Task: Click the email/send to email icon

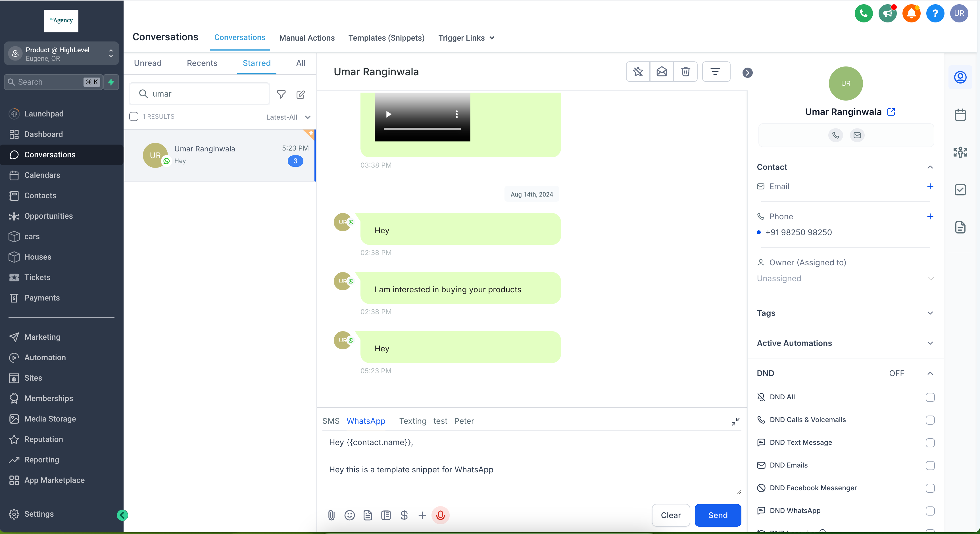Action: (661, 72)
